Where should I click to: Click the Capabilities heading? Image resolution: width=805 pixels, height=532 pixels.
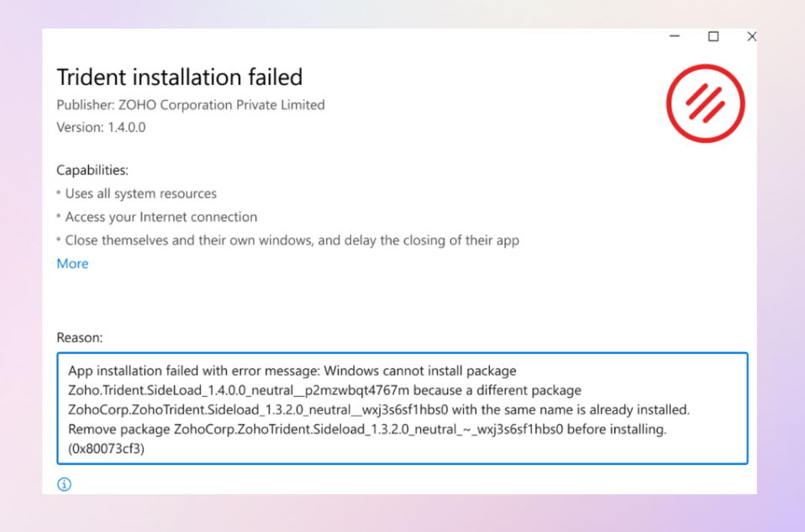point(92,171)
